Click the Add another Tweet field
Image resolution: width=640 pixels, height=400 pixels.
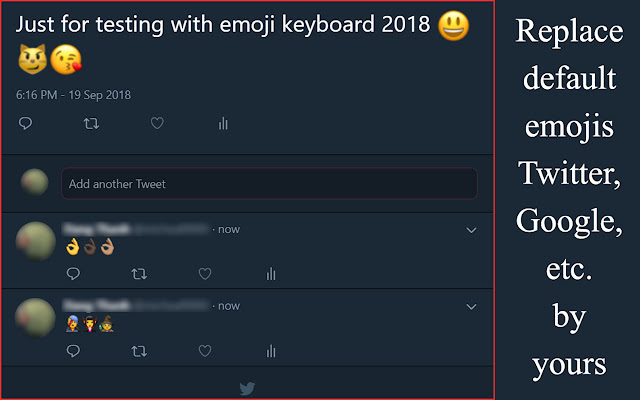(x=269, y=184)
